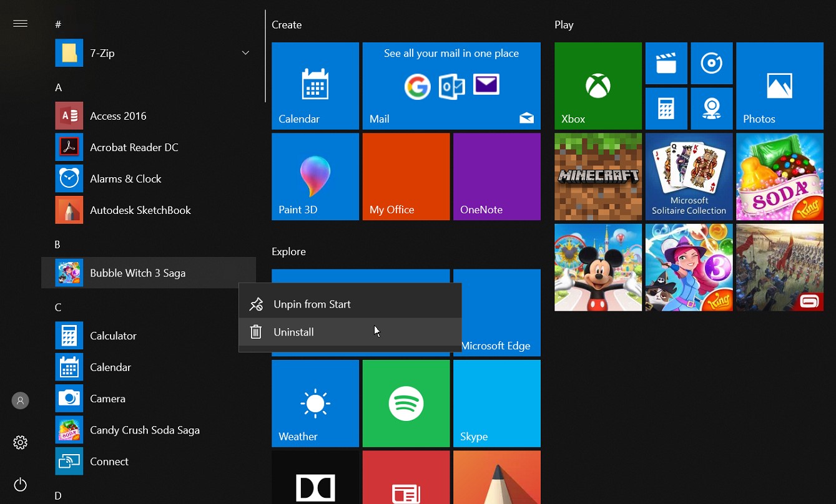Open the Calendar tile in Create group
The height and width of the screenshot is (504, 836).
(315, 86)
